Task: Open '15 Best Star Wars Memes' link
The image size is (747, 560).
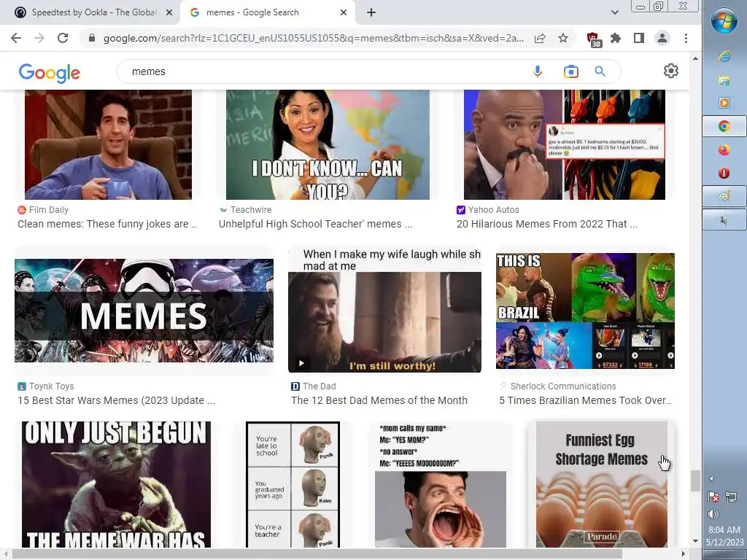Action: (116, 400)
